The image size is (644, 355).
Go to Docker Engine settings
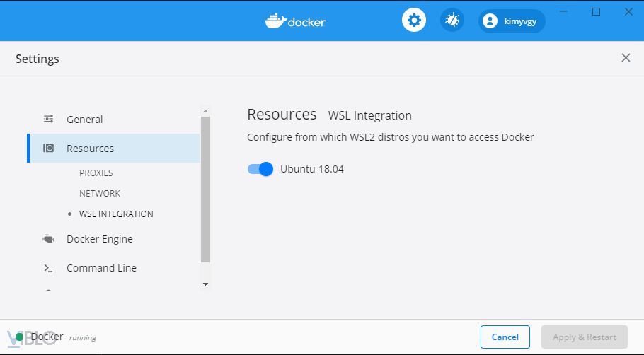point(100,239)
